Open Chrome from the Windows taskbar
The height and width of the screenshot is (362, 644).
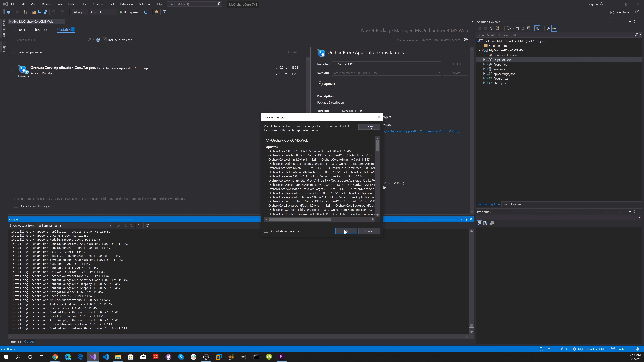click(55, 357)
